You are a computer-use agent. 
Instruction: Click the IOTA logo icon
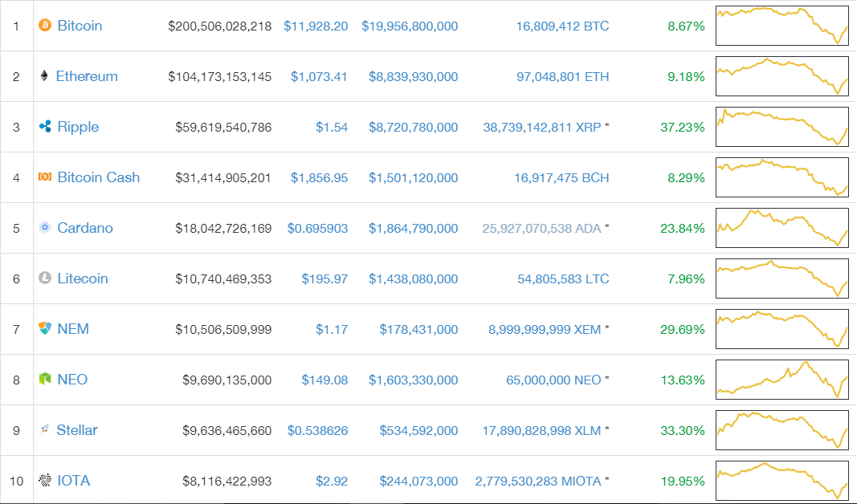[x=45, y=480]
